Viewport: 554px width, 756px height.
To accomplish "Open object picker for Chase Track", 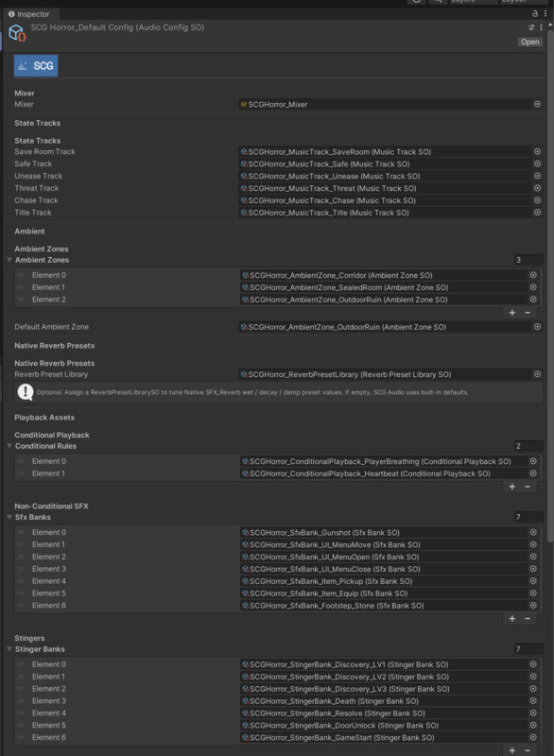I will [537, 200].
